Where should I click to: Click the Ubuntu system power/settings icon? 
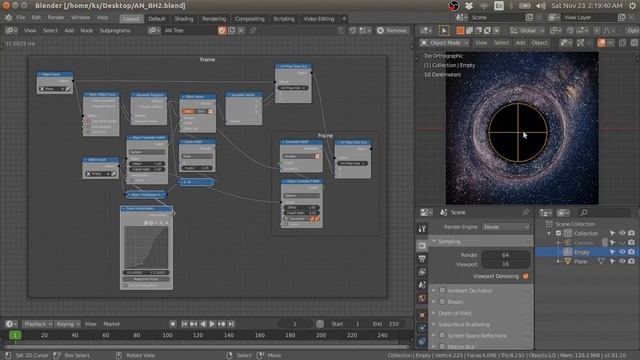point(632,6)
